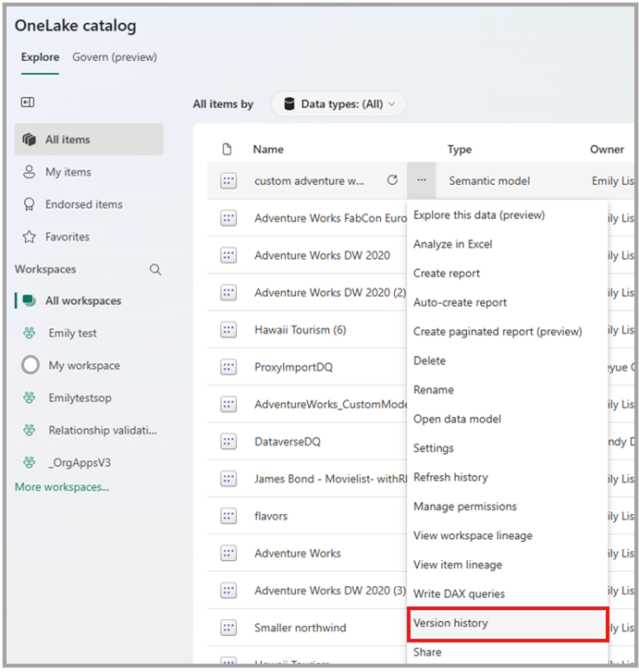Click semantic model icon for Smaller northwind
Screen dimensions: 639x672
[228, 628]
